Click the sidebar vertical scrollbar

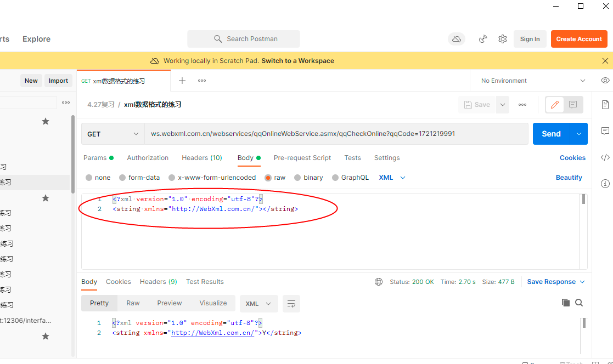coord(73,154)
